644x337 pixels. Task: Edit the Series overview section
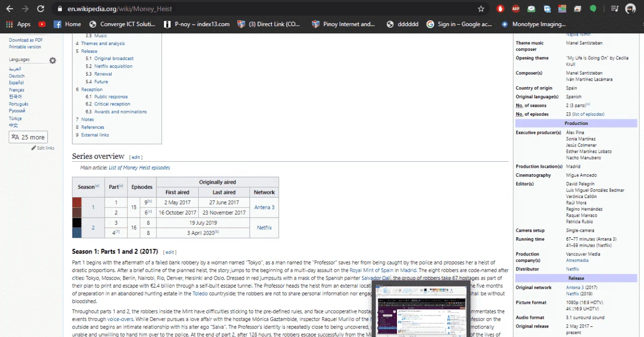[136, 158]
